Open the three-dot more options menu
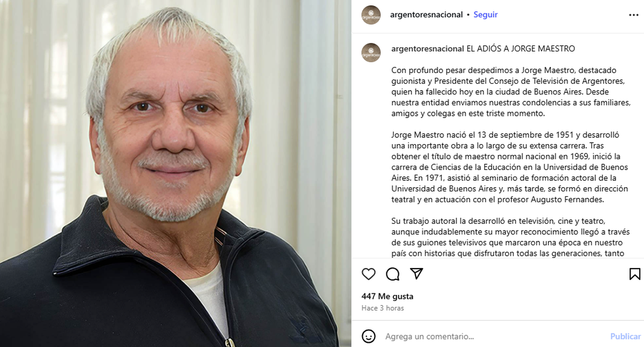The height and width of the screenshot is (347, 644). (634, 15)
